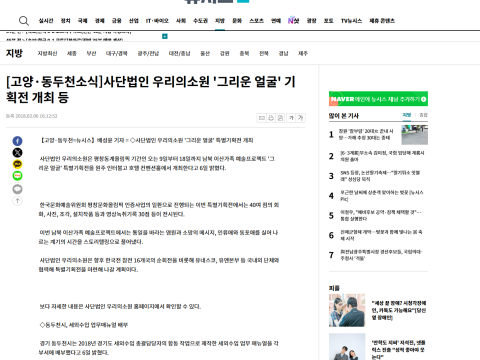Open the 포토 section

coord(328,21)
